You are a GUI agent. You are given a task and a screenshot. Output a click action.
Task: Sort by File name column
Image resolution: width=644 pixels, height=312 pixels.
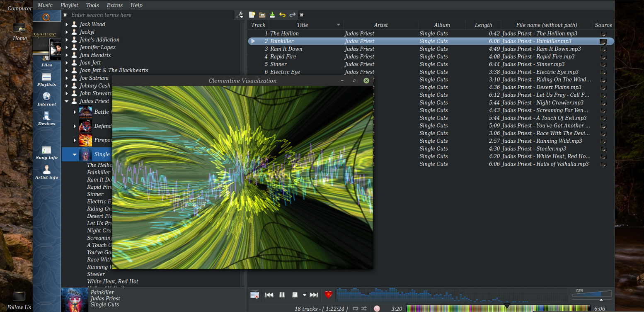[547, 25]
